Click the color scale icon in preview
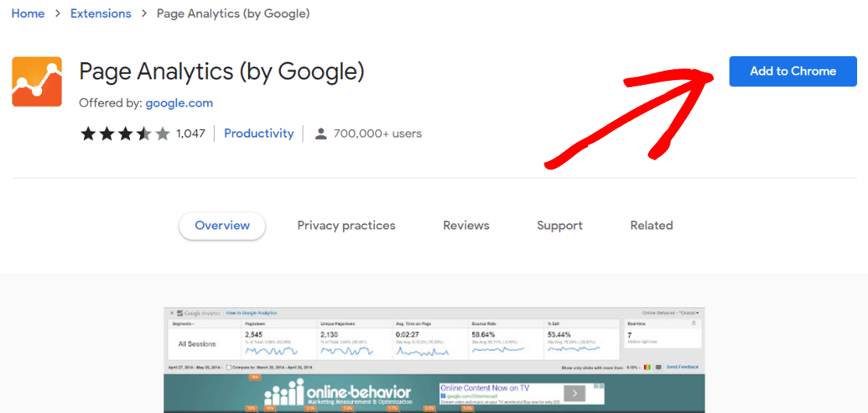 tap(648, 368)
